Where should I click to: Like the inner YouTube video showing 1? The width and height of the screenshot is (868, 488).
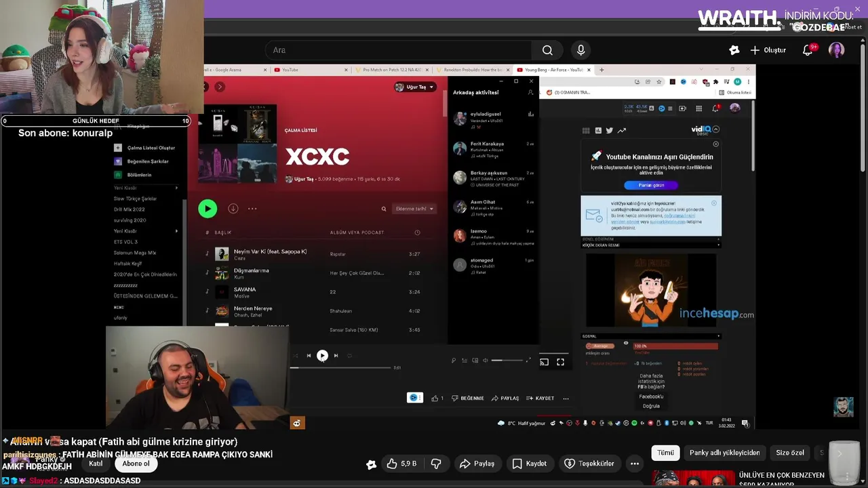click(437, 398)
